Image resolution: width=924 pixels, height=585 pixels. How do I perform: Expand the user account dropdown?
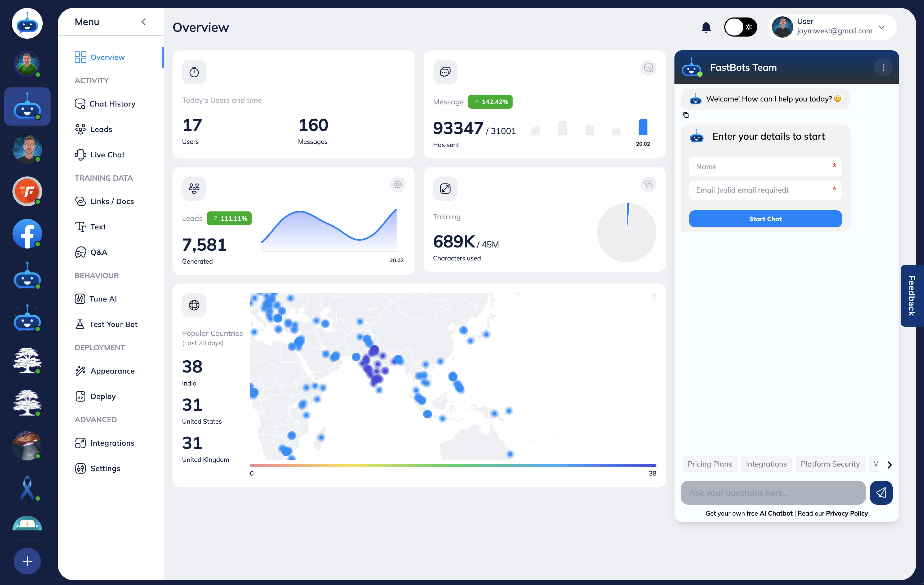(x=881, y=27)
